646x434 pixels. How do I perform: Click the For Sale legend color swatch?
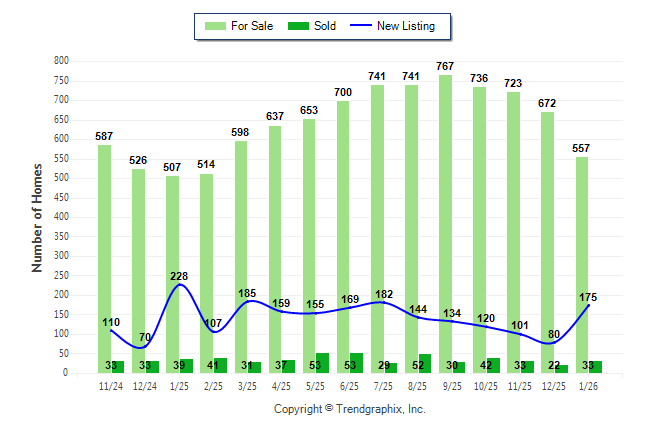pos(213,26)
